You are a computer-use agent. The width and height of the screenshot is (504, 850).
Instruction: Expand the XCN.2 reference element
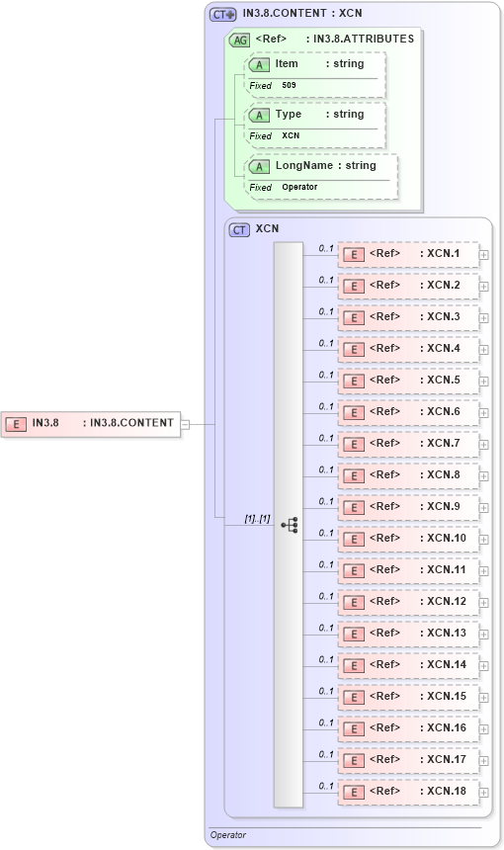(484, 287)
